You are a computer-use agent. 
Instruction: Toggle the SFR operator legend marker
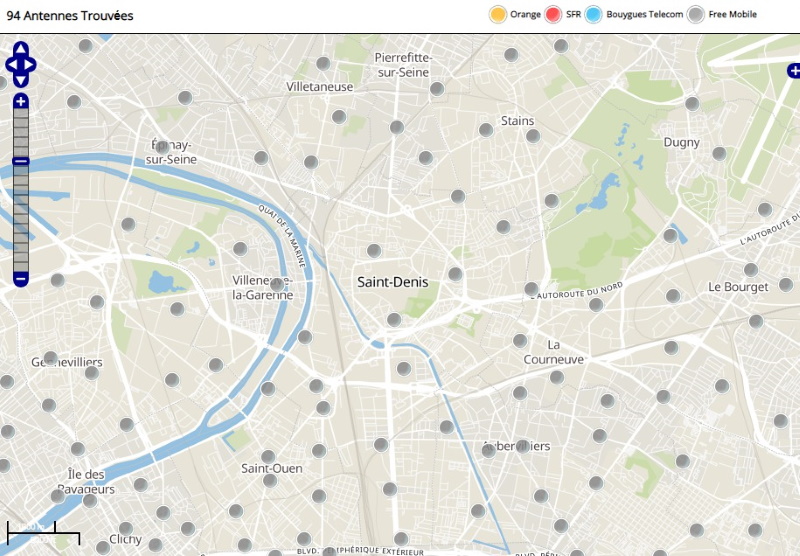pos(553,14)
